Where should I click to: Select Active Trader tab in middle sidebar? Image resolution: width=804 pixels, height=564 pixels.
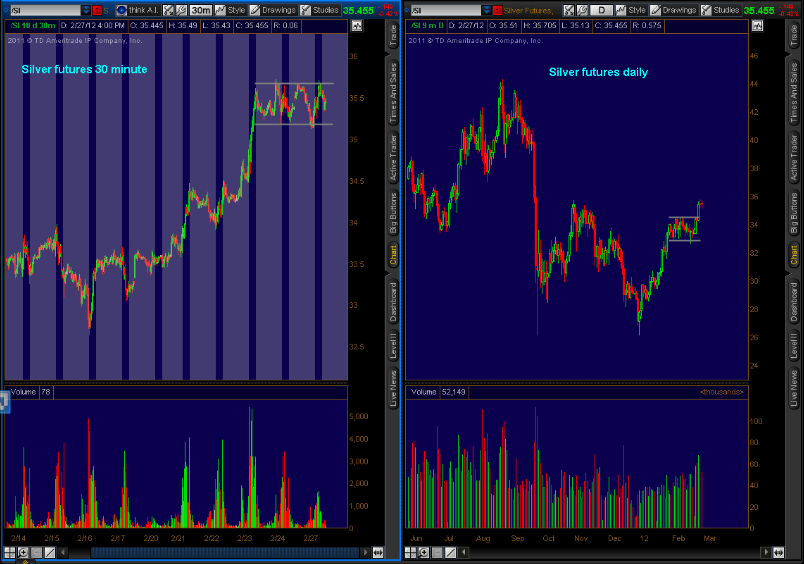coord(393,160)
